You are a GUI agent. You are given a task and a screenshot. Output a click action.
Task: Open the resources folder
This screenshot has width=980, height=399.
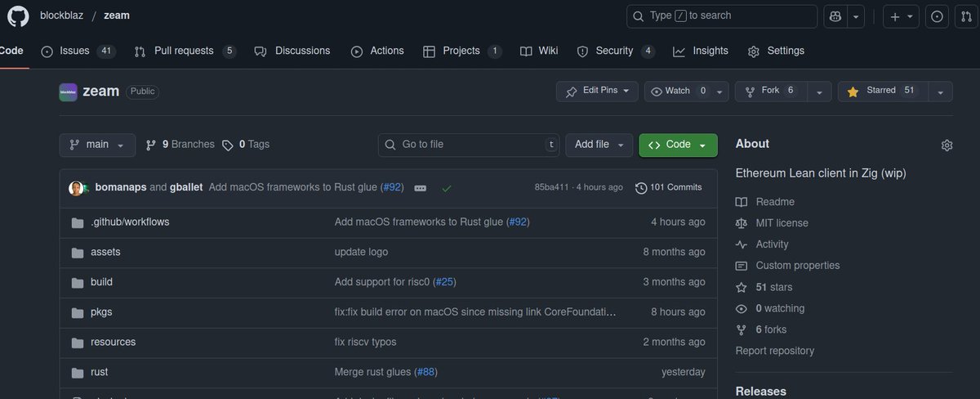113,342
